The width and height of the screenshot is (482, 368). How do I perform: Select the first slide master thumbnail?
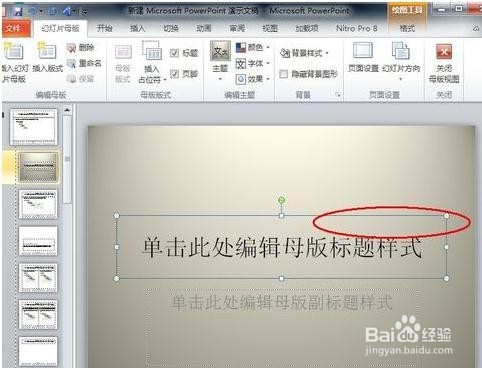(x=33, y=127)
